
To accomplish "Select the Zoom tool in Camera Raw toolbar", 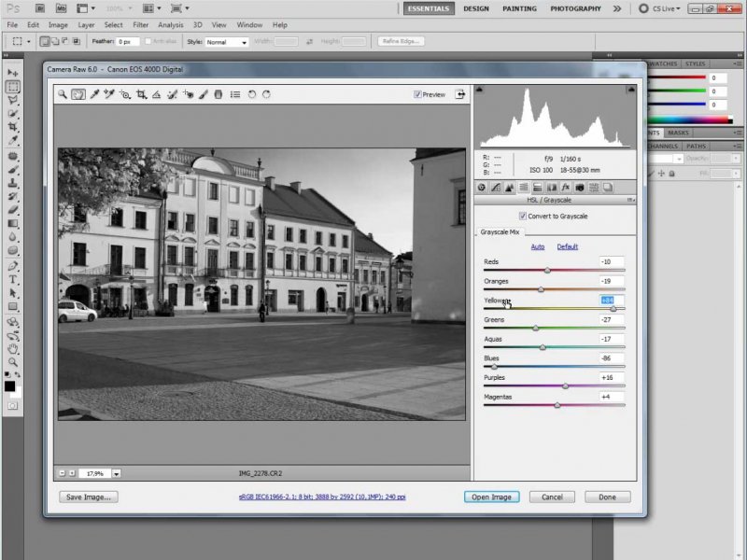I will pos(63,94).
